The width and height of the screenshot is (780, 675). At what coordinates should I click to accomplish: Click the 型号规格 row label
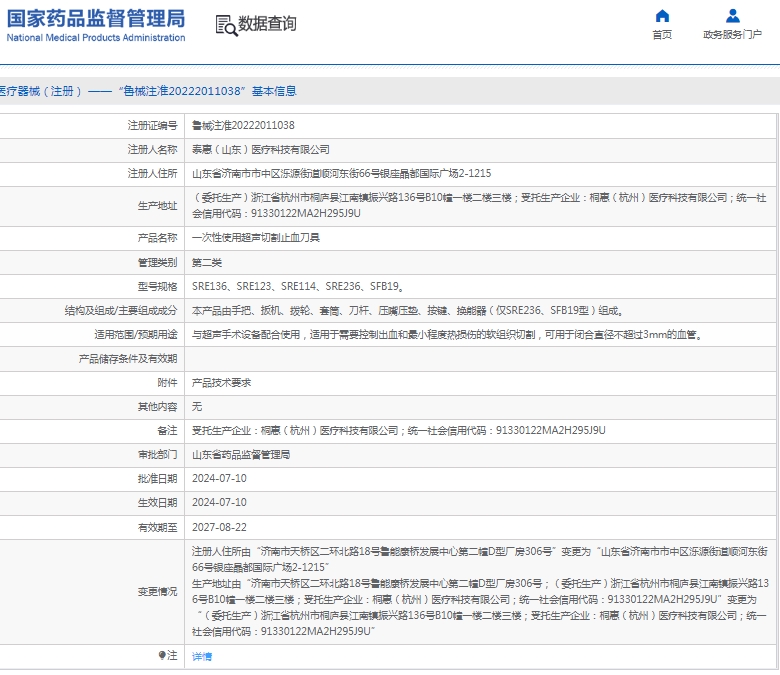157,287
